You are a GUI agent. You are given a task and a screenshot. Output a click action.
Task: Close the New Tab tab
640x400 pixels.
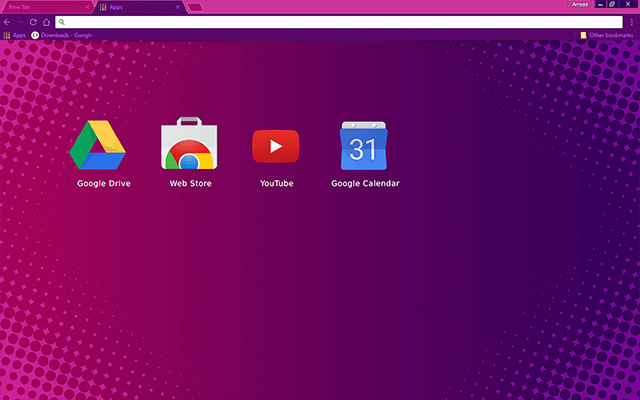(x=88, y=7)
